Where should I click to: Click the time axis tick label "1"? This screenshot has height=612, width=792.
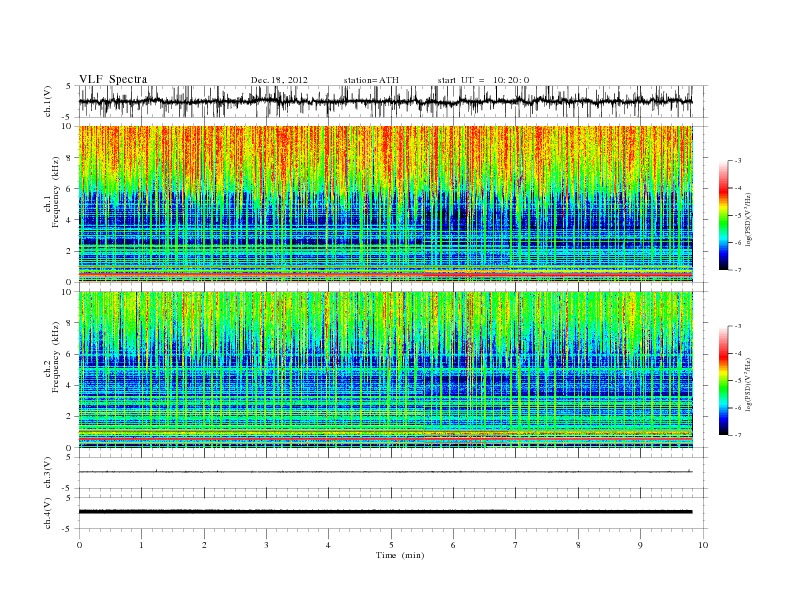click(x=141, y=545)
